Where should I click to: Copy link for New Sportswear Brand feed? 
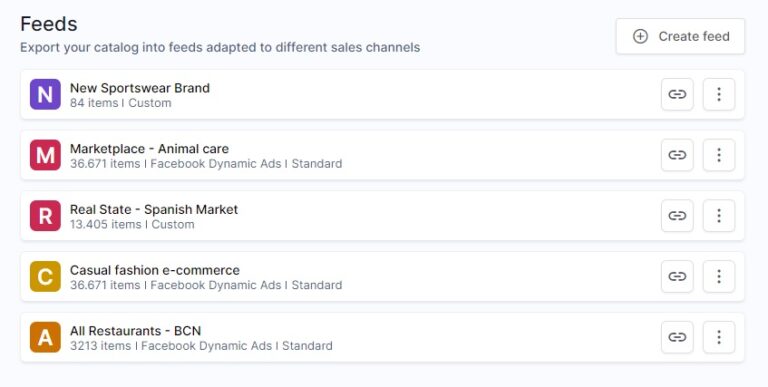pyautogui.click(x=677, y=94)
